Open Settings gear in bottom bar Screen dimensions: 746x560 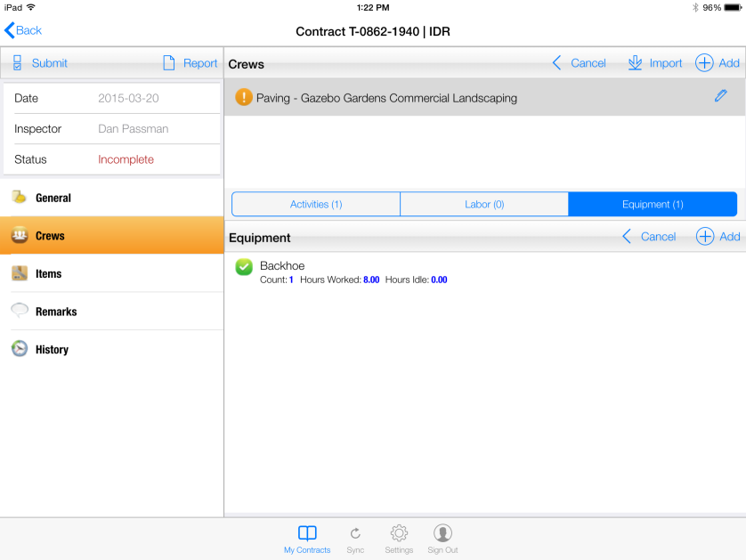pyautogui.click(x=399, y=533)
